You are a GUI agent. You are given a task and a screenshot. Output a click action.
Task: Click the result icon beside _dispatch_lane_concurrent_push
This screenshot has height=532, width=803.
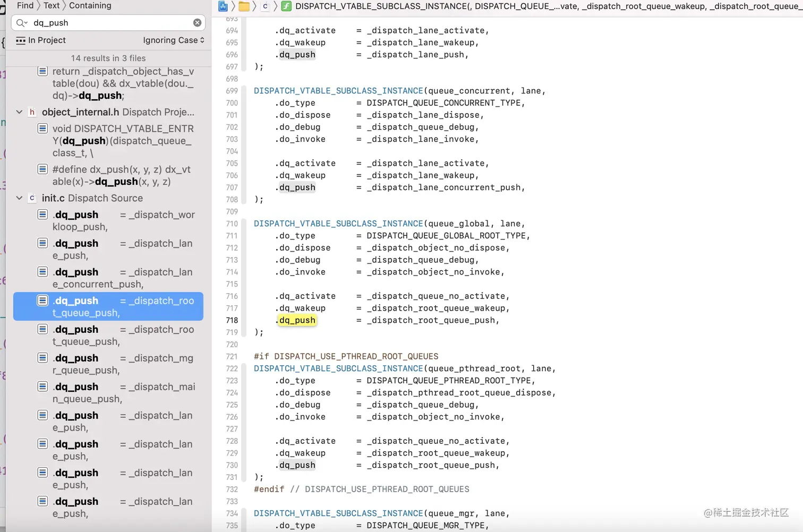click(42, 272)
